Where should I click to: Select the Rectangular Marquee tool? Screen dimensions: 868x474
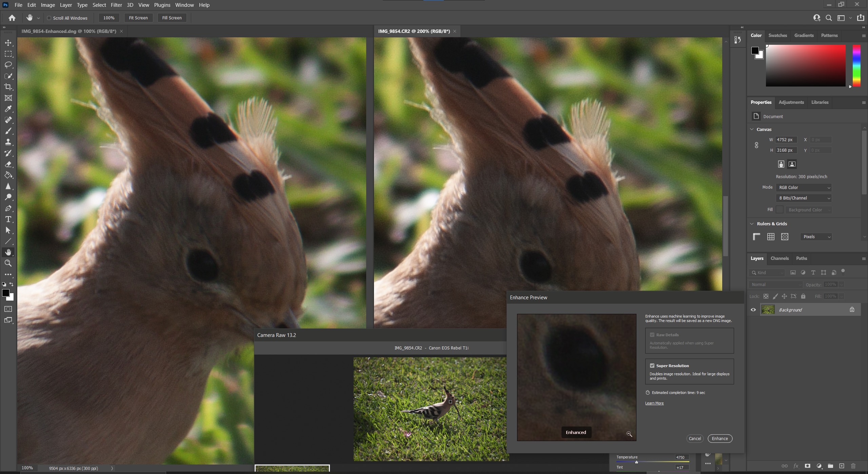(8, 54)
